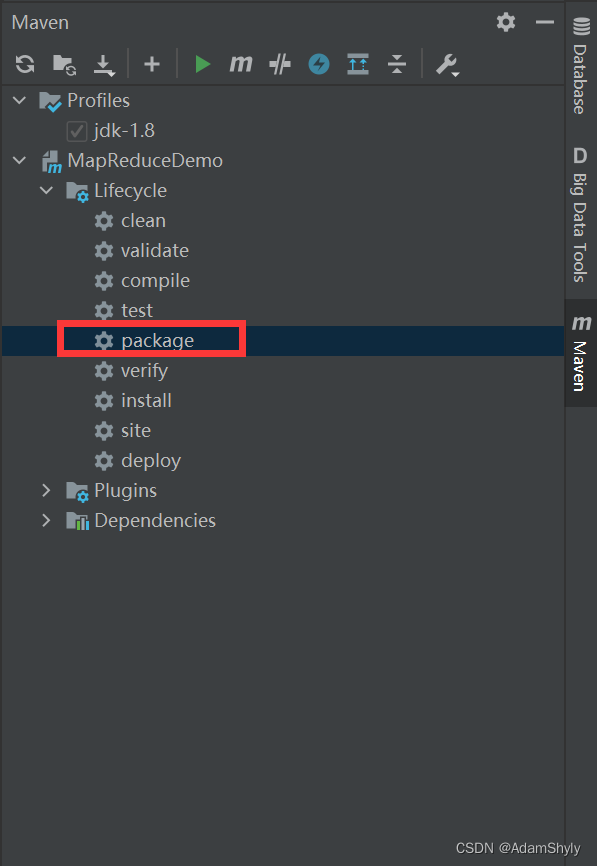Viewport: 597px width, 866px height.
Task: Run Maven build with green arrow
Action: pyautogui.click(x=203, y=64)
